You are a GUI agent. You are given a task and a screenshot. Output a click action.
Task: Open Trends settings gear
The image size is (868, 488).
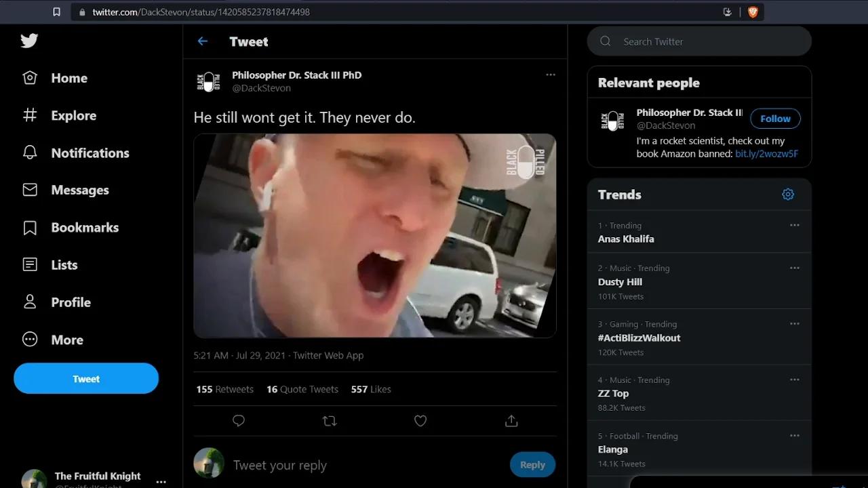788,195
